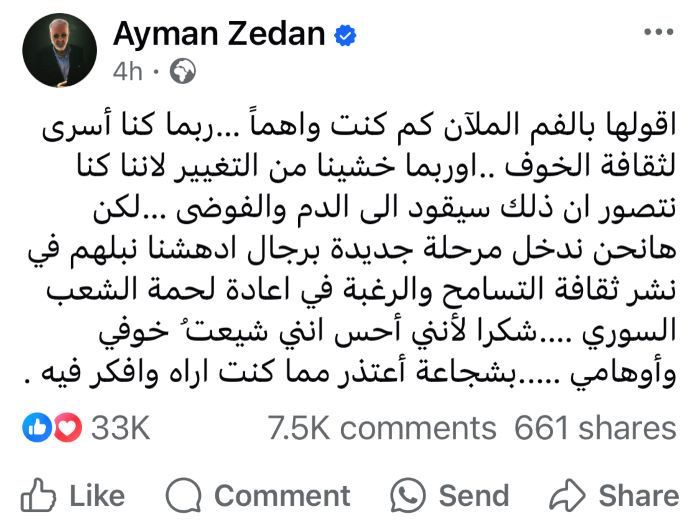Open Ayman Zedan's profile picture
This screenshot has height=524, width=700.
(x=59, y=50)
